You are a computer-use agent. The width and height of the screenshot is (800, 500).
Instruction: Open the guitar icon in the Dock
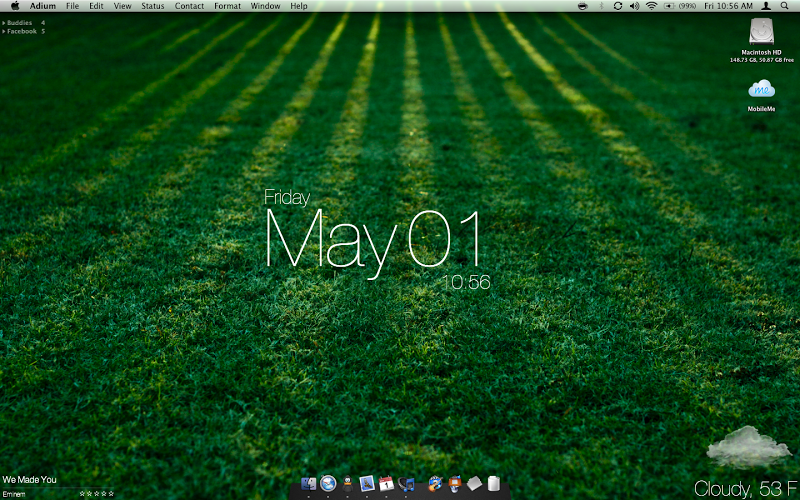(x=435, y=483)
